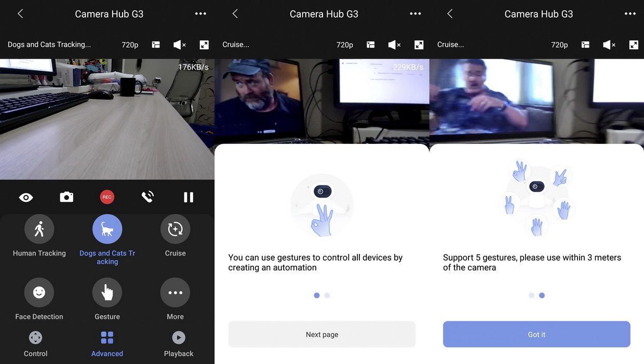Click the 176KB/s bitrate readout
The width and height of the screenshot is (644, 364).
click(x=193, y=67)
